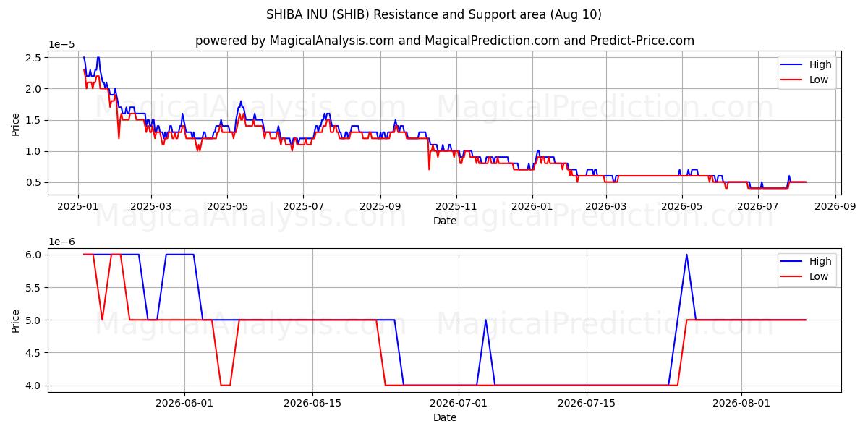
Task: Click the blue High spike near 2026-07-04 in bottom chart
Action: 485,320
